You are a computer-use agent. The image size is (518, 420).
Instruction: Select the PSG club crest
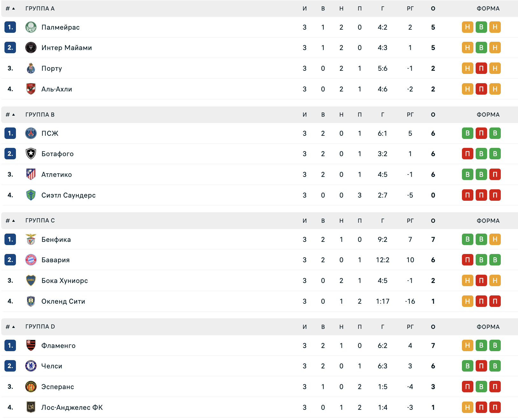click(x=31, y=133)
